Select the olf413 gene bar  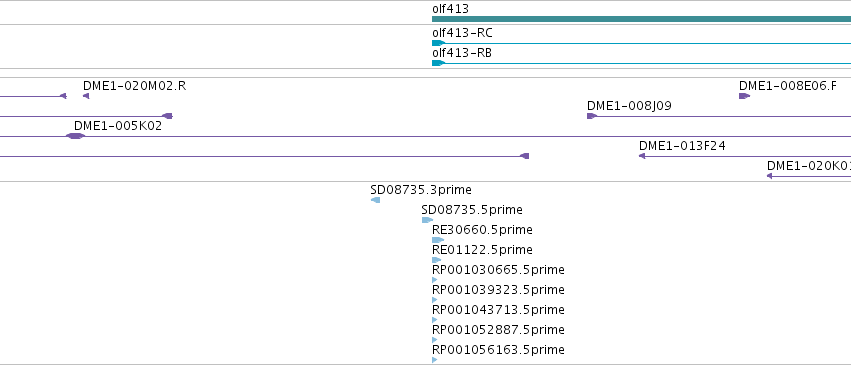(x=642, y=19)
